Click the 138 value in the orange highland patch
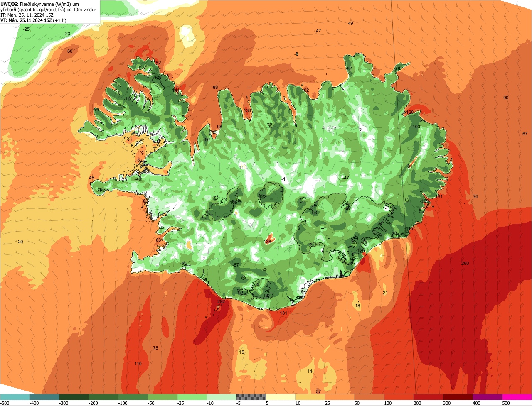 pos(268,242)
